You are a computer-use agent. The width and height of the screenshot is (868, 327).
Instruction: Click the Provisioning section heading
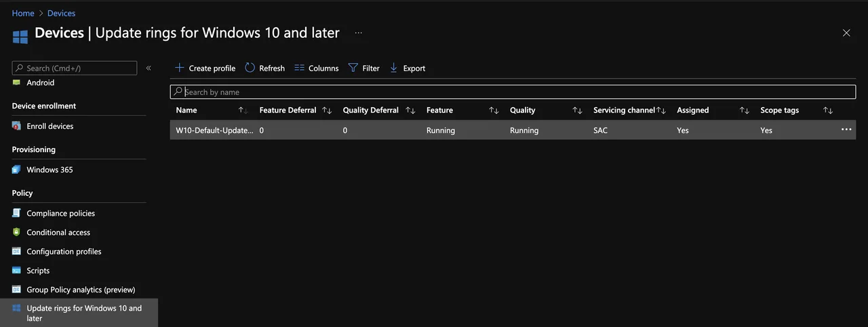pyautogui.click(x=34, y=149)
